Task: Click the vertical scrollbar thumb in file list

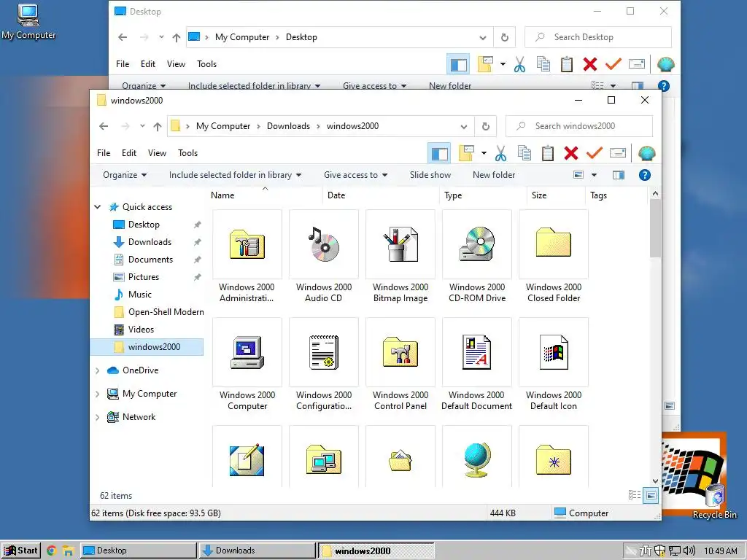Action: 655,228
